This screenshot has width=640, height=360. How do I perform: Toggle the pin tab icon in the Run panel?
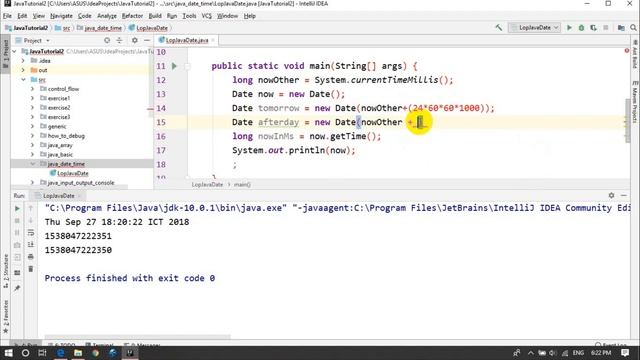click(17, 288)
